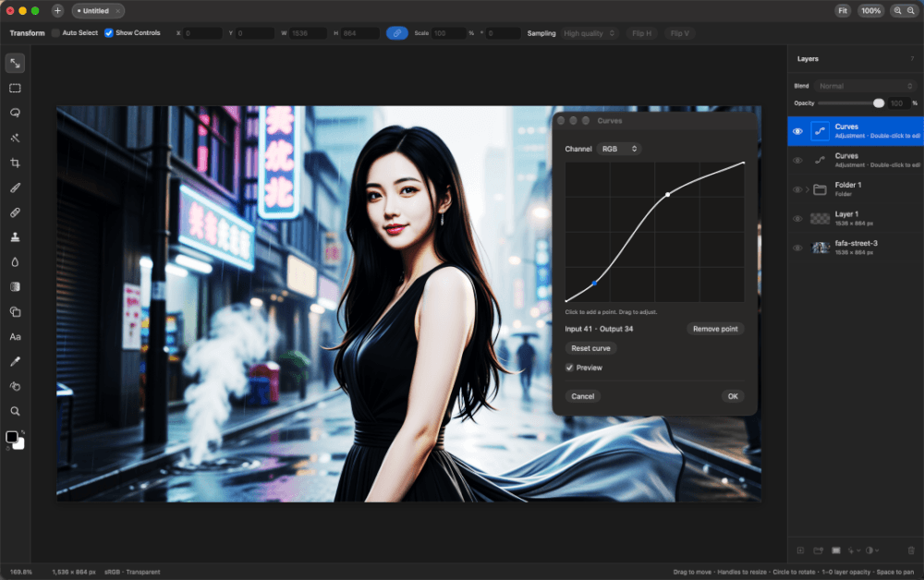
Task: Click Remove point in Curves dialog
Action: [x=715, y=329]
